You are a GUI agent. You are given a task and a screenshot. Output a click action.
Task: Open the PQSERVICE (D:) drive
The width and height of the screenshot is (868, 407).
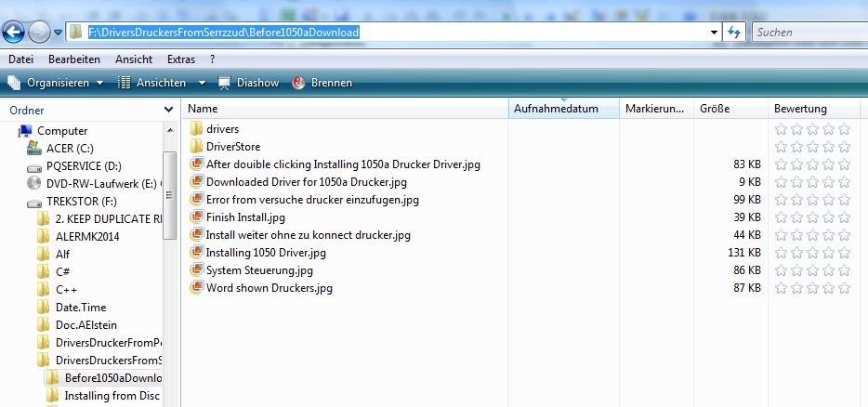pyautogui.click(x=74, y=166)
